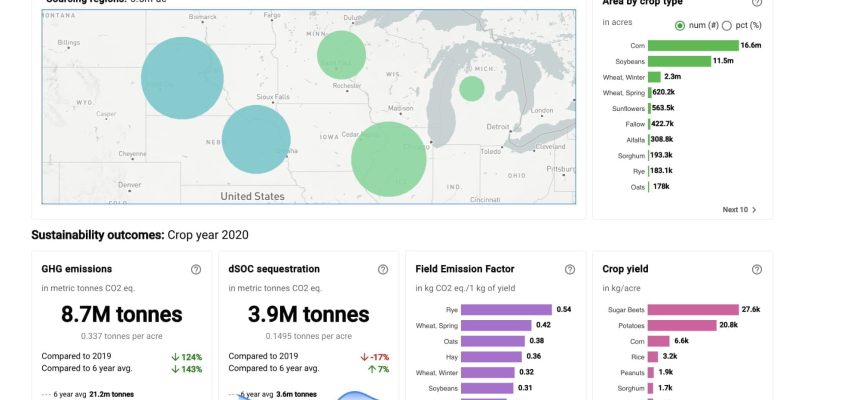
Task: Click the Soybeans 0.31 emission factor bar
Action: point(487,388)
